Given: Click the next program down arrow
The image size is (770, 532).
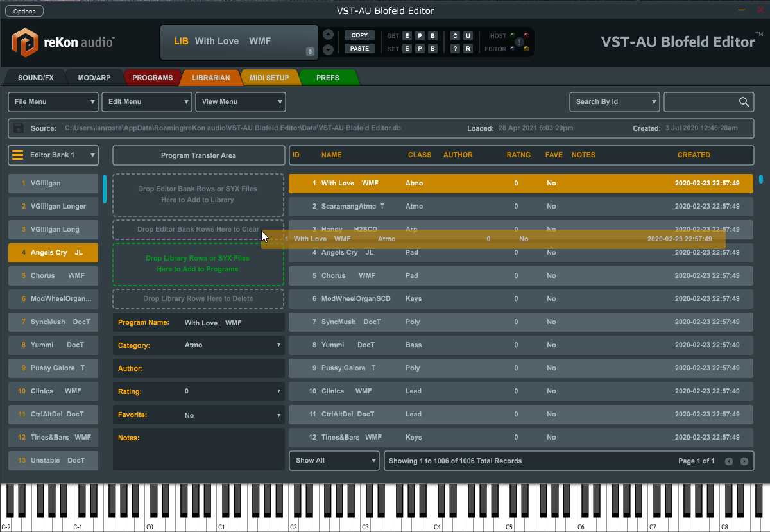Looking at the screenshot, I should coord(328,49).
